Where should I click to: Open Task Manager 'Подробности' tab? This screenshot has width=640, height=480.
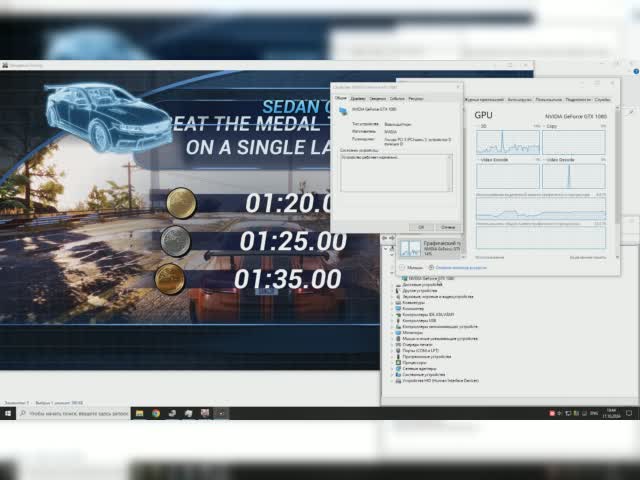(x=578, y=100)
